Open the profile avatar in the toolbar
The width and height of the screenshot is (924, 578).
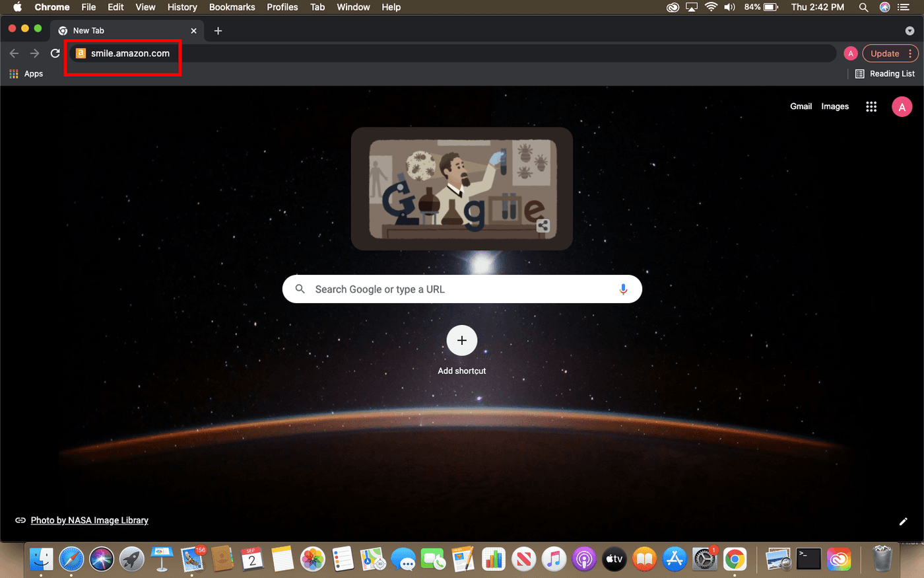click(x=851, y=54)
